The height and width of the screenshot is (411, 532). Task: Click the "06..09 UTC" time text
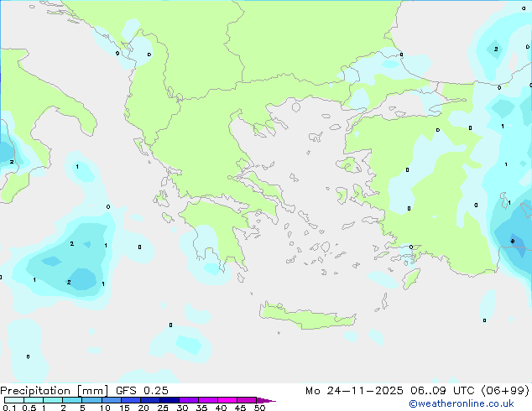coord(442,391)
